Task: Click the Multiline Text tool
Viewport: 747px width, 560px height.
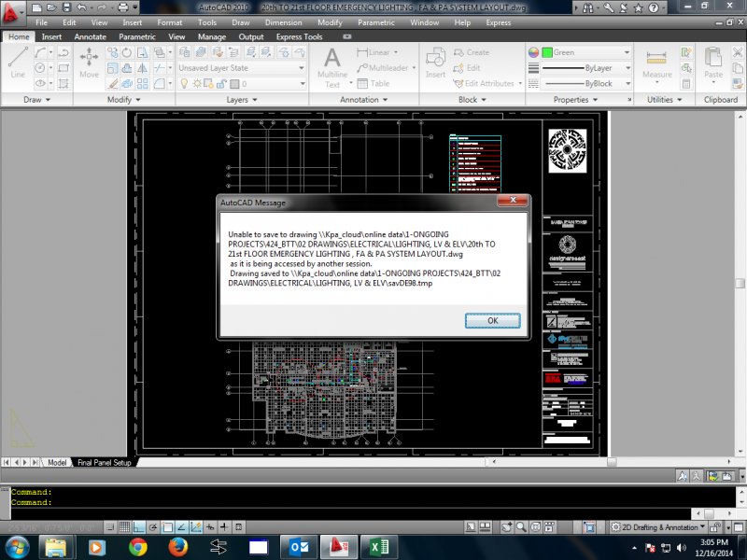Action: pyautogui.click(x=332, y=68)
